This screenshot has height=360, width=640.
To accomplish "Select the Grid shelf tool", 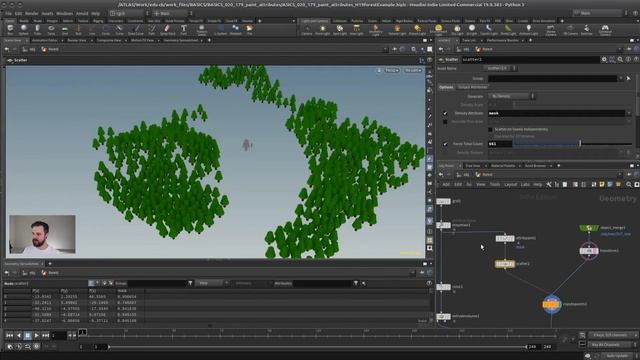I will [x=64, y=29].
